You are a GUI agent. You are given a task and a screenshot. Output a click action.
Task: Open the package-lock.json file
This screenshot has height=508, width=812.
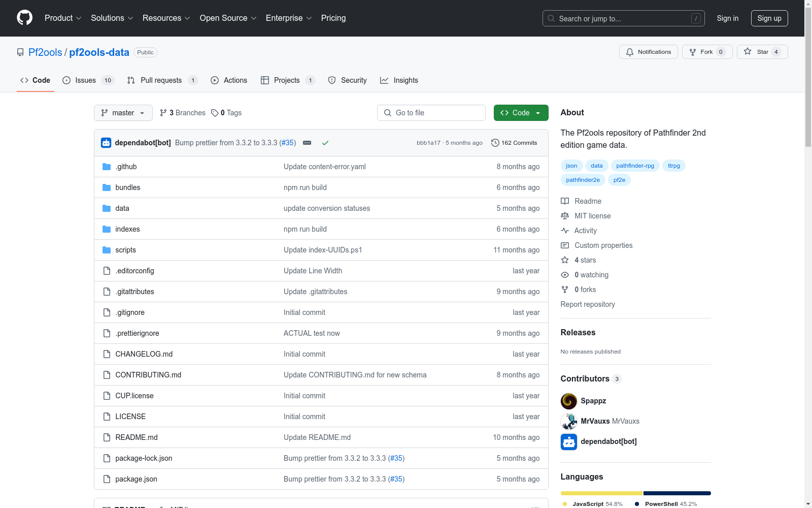[144, 458]
